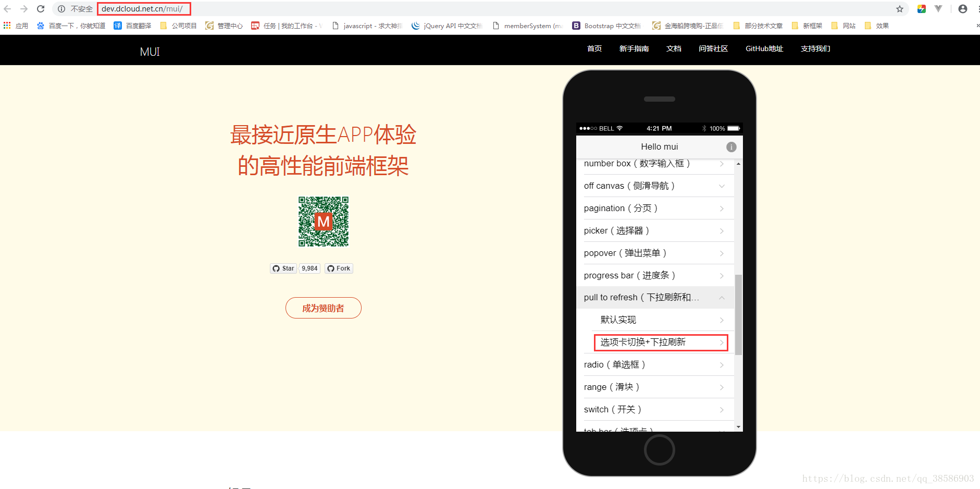The height and width of the screenshot is (489, 980).
Task: Click the phone list scrollbar thumb
Action: pos(738,314)
